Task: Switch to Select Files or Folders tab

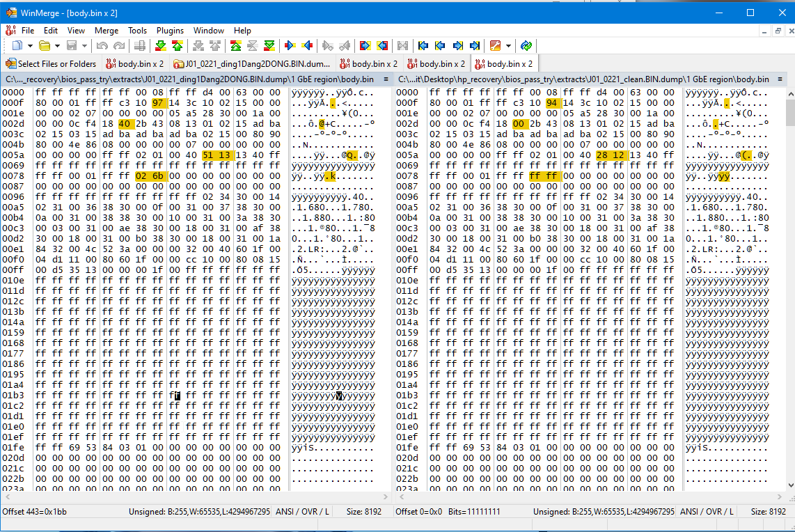Action: [x=51, y=64]
